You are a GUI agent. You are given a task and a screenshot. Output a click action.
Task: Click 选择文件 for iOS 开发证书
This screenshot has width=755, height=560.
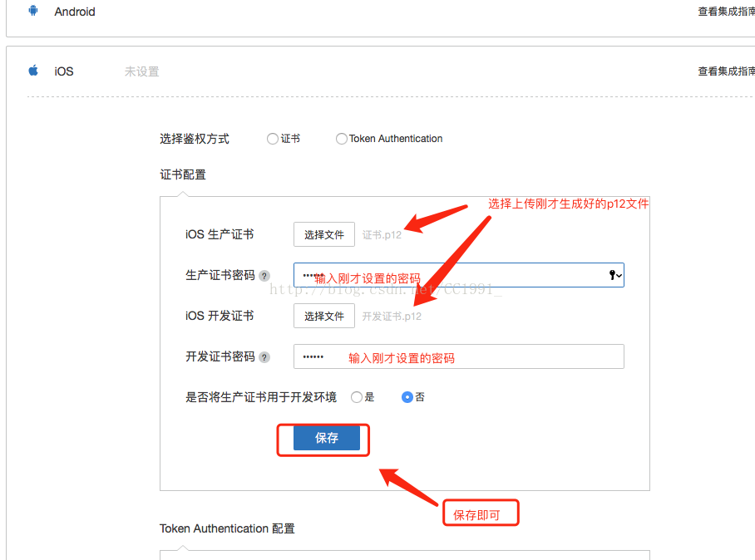[x=324, y=316]
